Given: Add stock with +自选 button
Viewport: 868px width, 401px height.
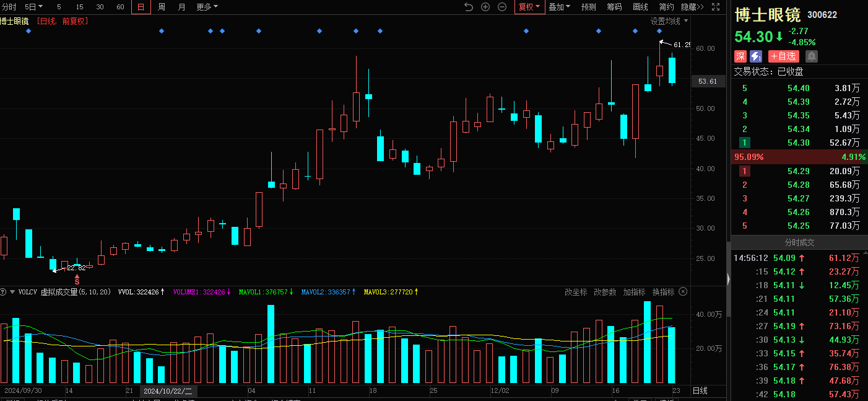Looking at the screenshot, I should tap(783, 56).
